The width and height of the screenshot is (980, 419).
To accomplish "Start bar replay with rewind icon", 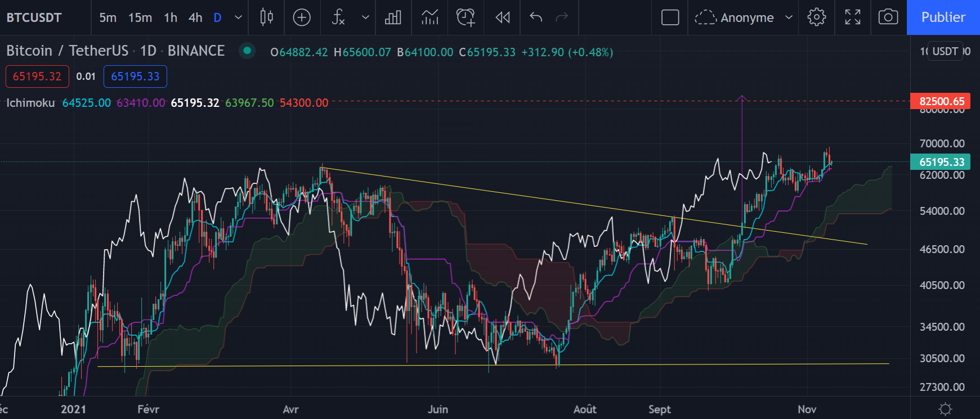I will coord(503,17).
